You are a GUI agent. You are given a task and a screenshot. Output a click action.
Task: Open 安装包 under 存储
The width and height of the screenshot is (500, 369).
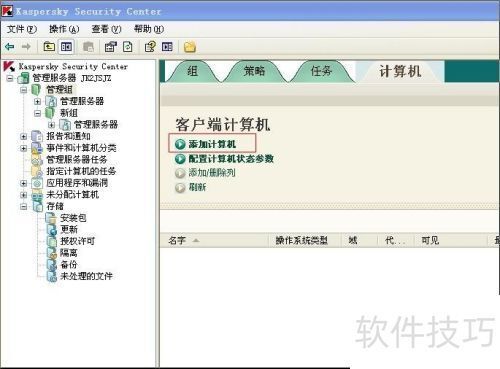[73, 218]
